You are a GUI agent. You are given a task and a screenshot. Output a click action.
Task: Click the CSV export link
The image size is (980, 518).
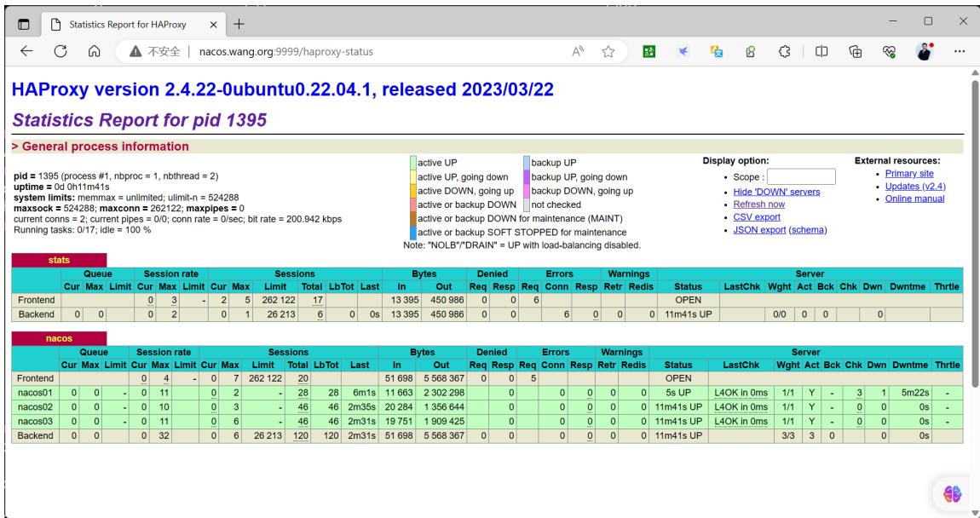point(756,216)
